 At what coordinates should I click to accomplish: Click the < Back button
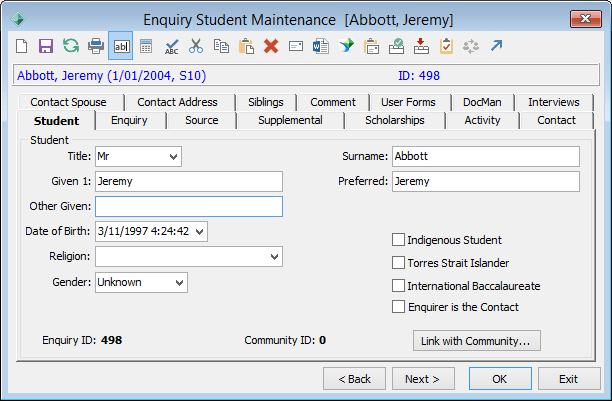(354, 379)
